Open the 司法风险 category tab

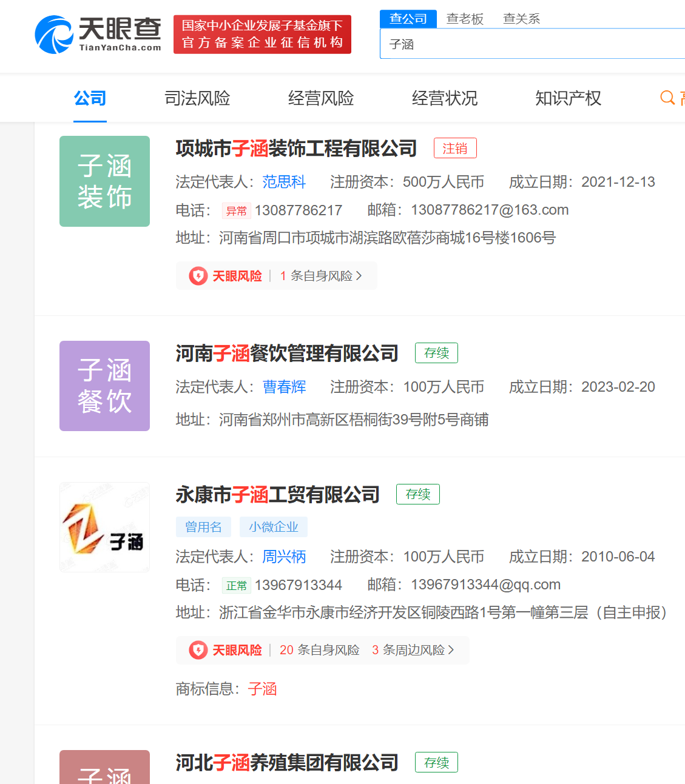(x=197, y=98)
